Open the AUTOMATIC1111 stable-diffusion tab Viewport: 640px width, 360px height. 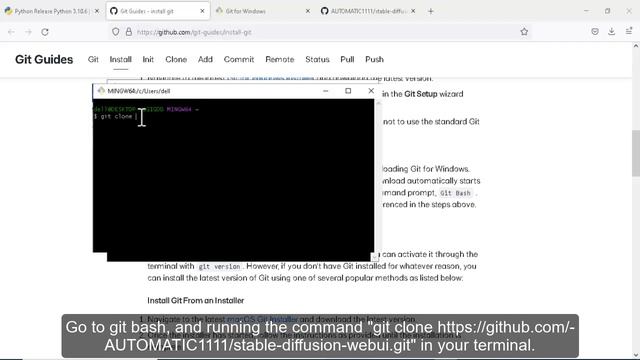pos(367,11)
